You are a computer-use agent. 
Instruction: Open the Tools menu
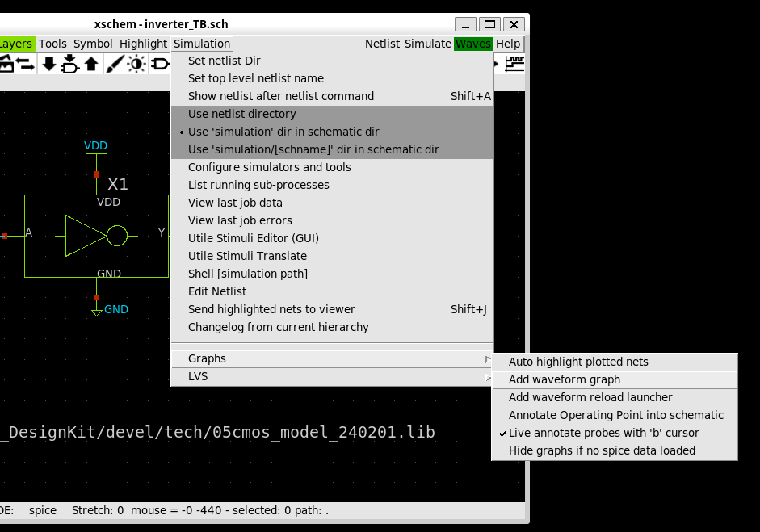tap(52, 44)
